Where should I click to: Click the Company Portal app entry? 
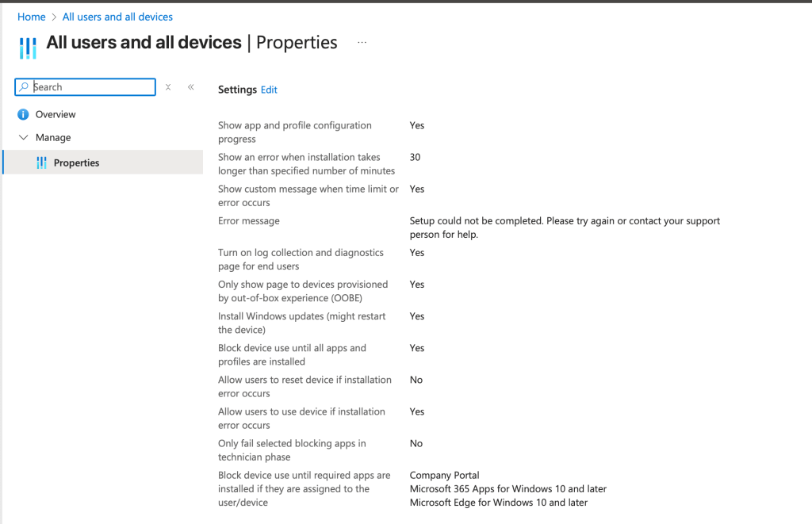pyautogui.click(x=444, y=476)
